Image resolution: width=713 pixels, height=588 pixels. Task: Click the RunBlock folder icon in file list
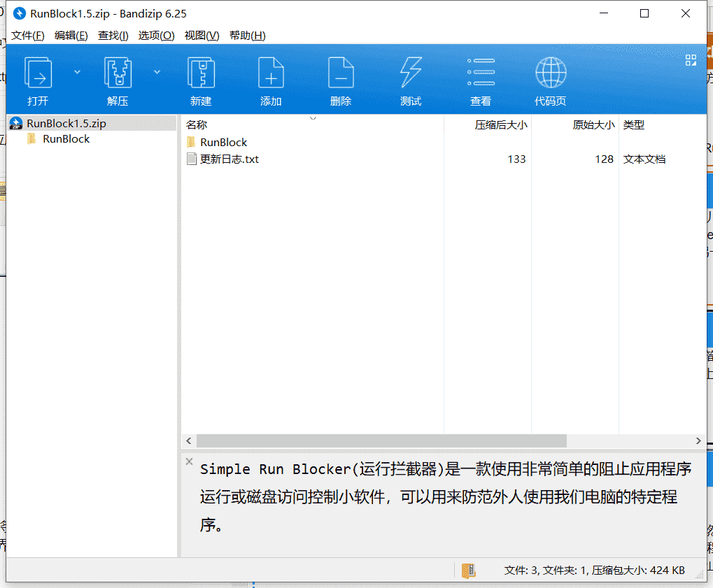tap(192, 142)
